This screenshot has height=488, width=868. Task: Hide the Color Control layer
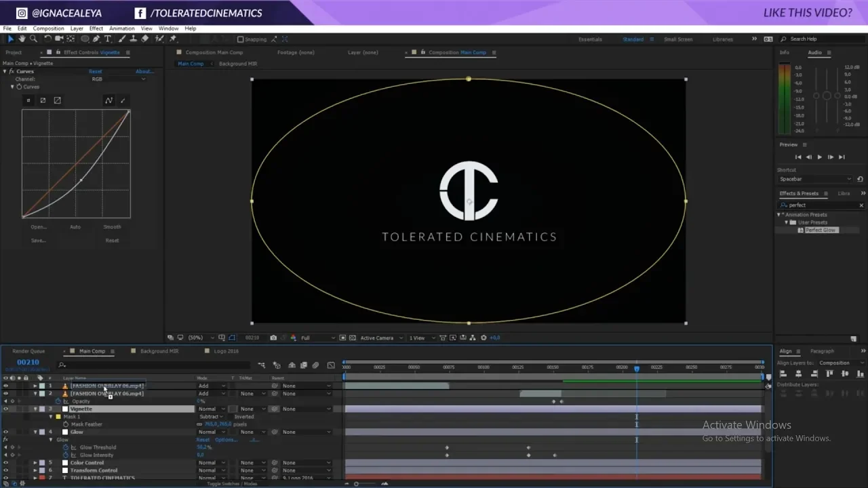pos(5,462)
